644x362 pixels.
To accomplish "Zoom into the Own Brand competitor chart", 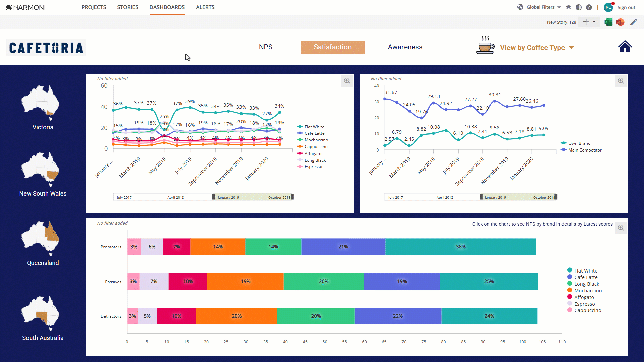I will click(621, 81).
